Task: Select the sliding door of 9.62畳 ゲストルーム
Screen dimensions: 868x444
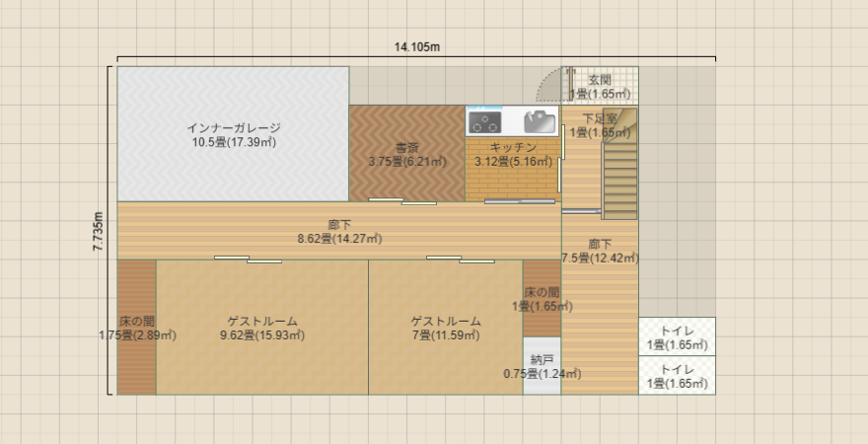Action: point(248,259)
